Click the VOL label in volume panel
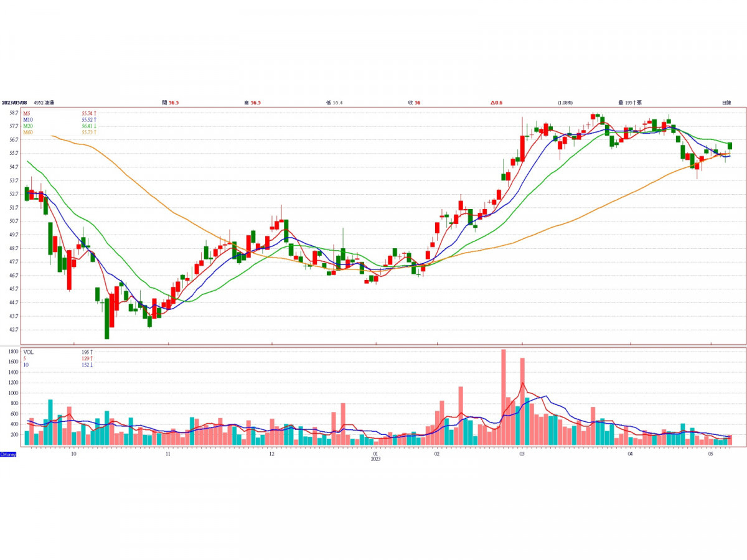747x560 pixels. (x=29, y=352)
